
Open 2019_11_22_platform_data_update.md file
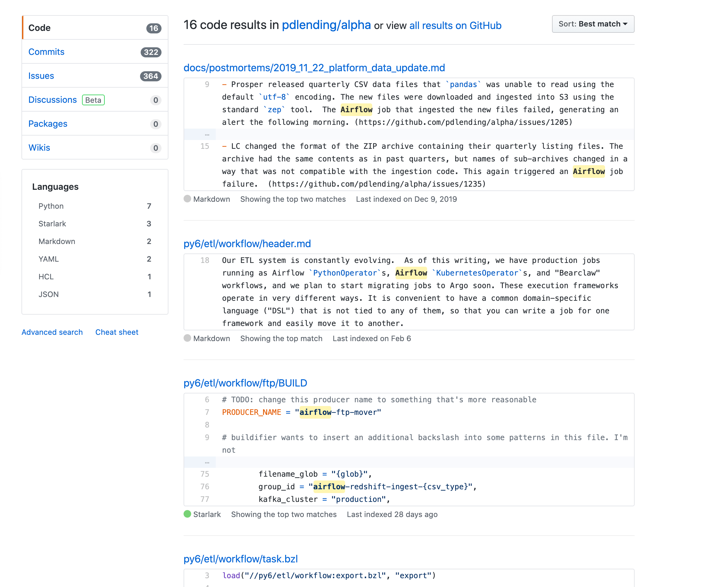[x=314, y=68]
